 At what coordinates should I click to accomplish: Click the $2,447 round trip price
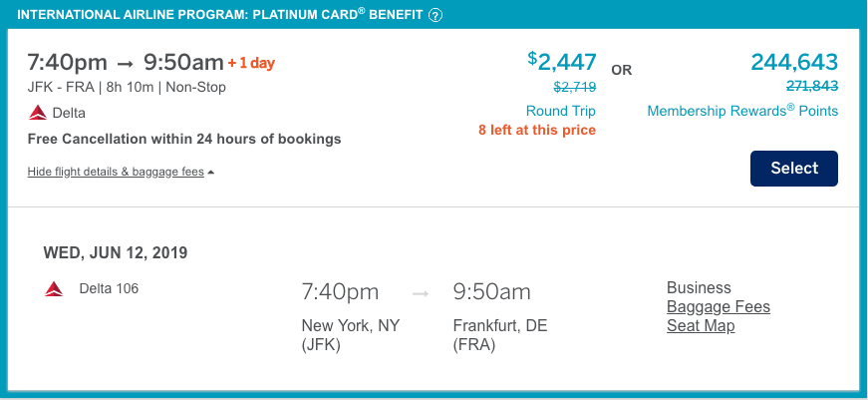click(x=561, y=62)
